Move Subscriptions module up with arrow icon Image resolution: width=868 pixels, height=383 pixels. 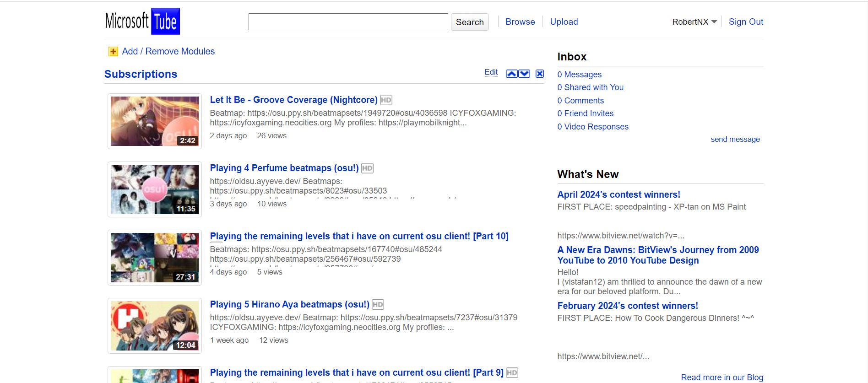click(x=511, y=74)
